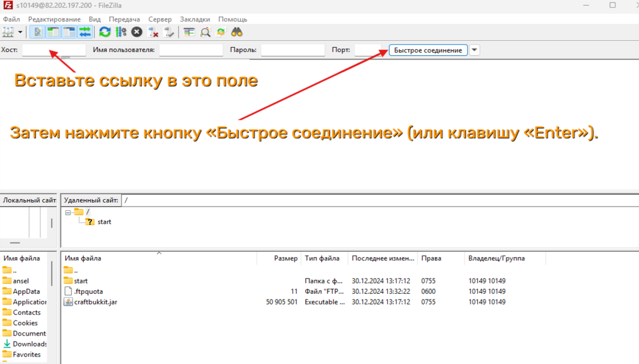Select the Cookies local folder

tap(20, 323)
